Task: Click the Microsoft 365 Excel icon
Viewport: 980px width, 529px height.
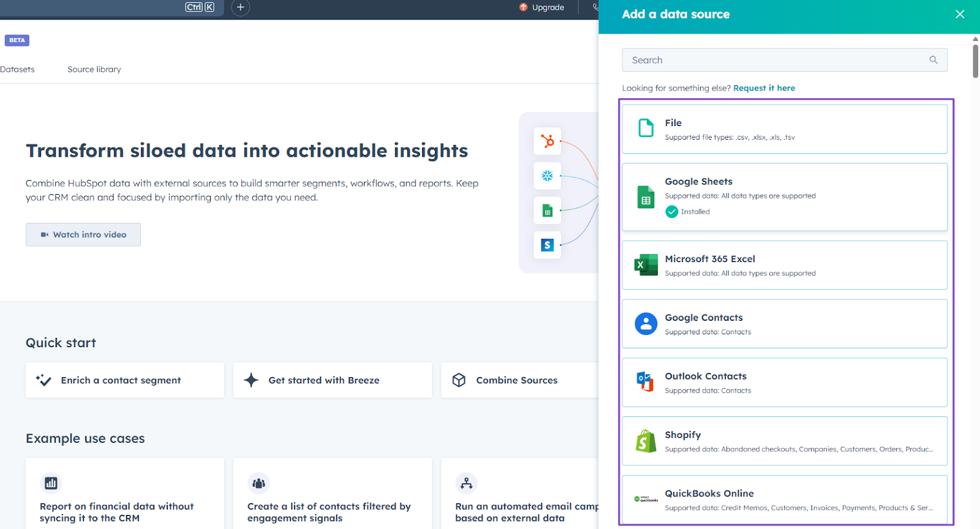Action: pyautogui.click(x=646, y=264)
